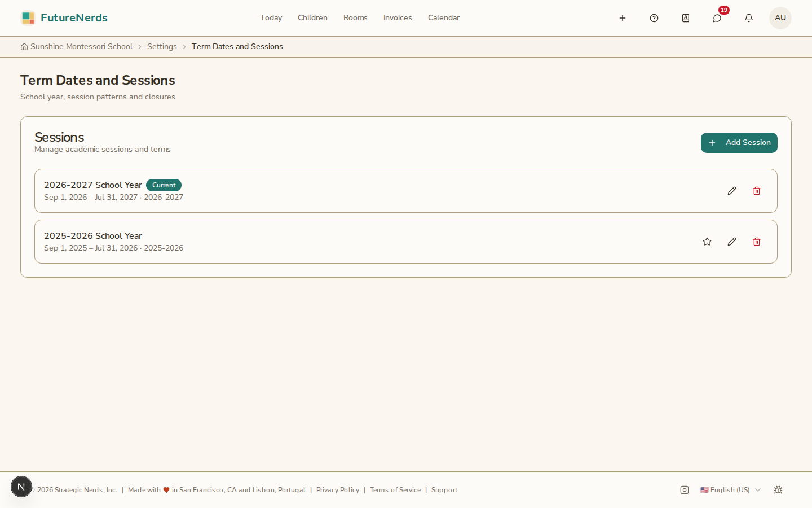This screenshot has width=812, height=508.
Task: Edit the 2026-2027 School Year session
Action: pyautogui.click(x=732, y=191)
